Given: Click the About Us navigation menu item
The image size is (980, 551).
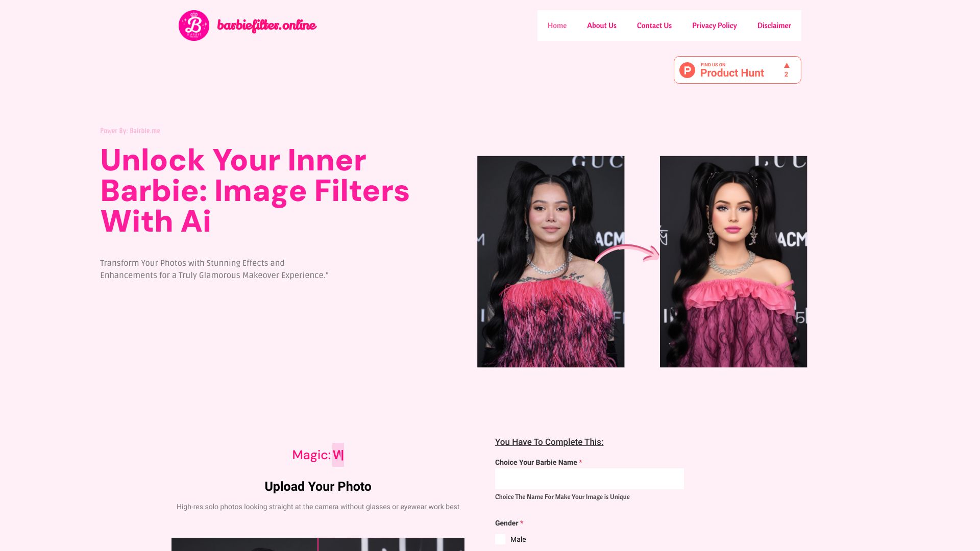Looking at the screenshot, I should (x=602, y=25).
